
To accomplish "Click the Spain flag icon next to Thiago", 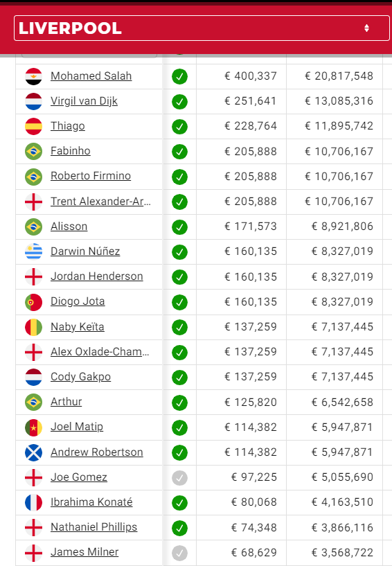I will coord(33,126).
